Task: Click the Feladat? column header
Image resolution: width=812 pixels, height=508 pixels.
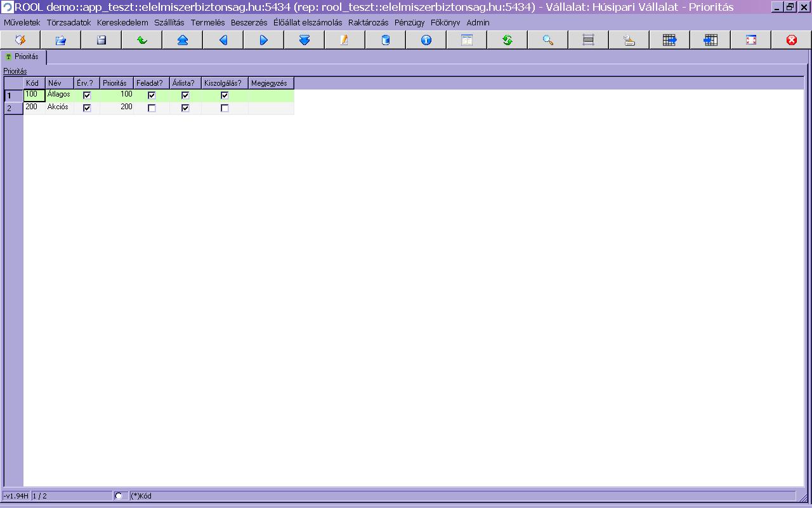Action: (x=152, y=83)
